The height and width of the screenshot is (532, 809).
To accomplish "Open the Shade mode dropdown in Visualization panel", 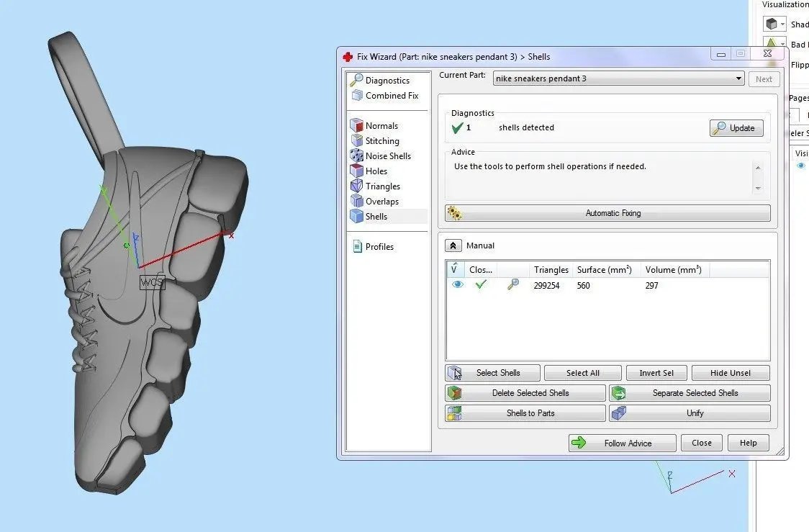I will [782, 24].
